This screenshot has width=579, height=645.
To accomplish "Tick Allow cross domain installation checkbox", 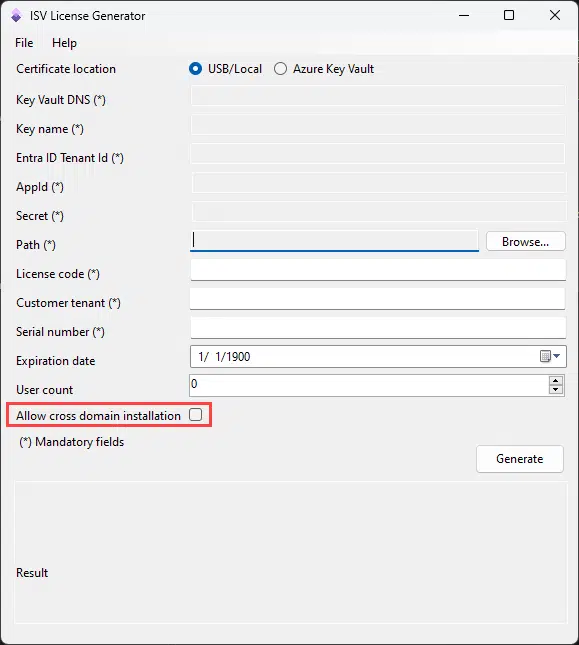I will [x=196, y=415].
